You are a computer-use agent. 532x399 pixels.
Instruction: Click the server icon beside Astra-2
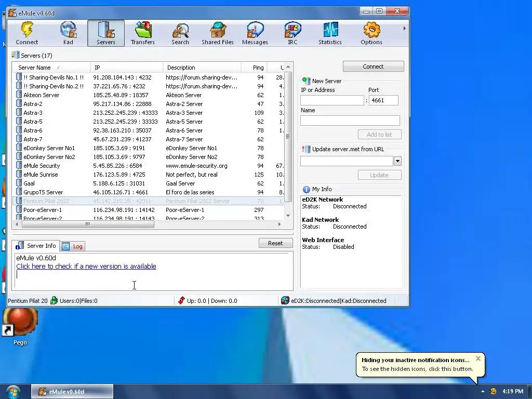click(19, 104)
